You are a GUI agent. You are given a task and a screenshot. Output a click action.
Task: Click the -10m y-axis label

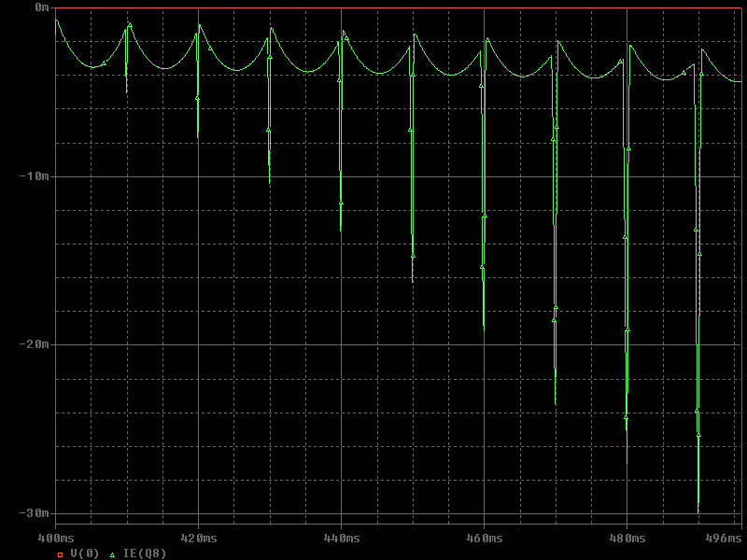pyautogui.click(x=34, y=176)
